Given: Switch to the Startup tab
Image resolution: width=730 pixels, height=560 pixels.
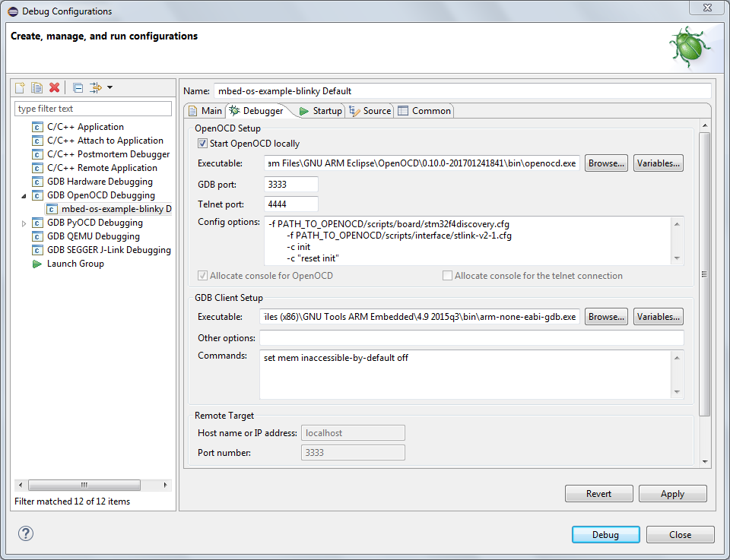Looking at the screenshot, I should (x=321, y=111).
